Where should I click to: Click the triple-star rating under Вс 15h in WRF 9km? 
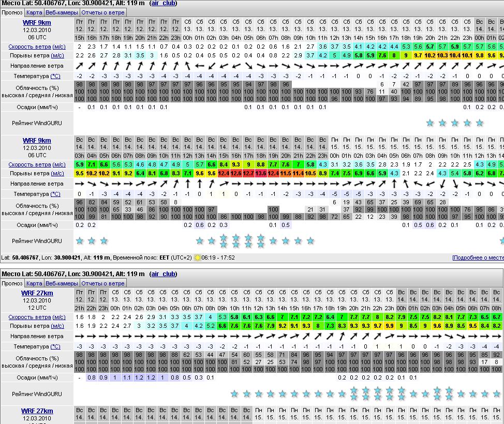[x=224, y=241]
